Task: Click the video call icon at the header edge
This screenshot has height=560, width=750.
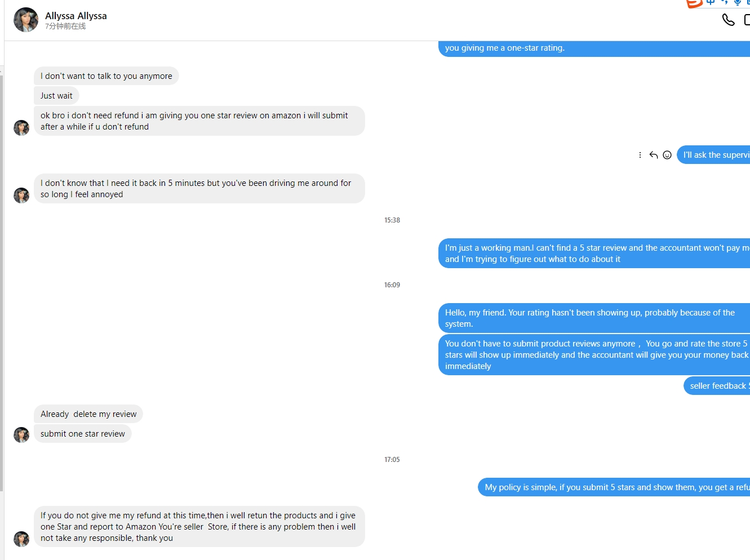Action: 747,20
